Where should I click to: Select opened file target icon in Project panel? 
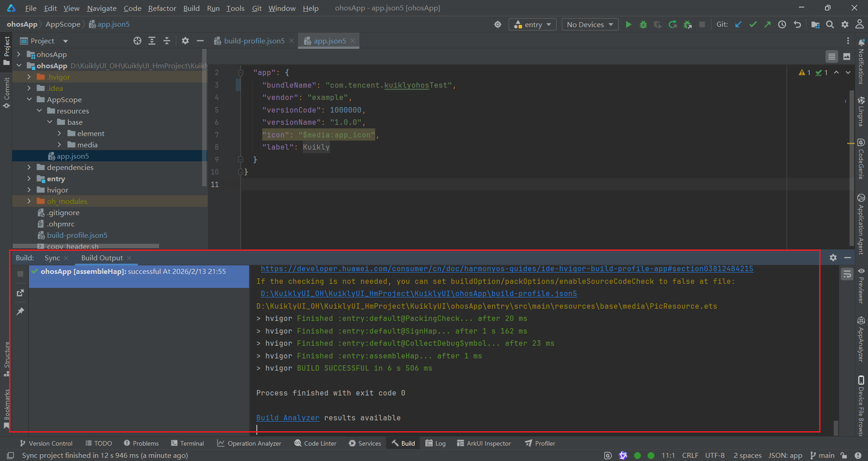coord(137,41)
